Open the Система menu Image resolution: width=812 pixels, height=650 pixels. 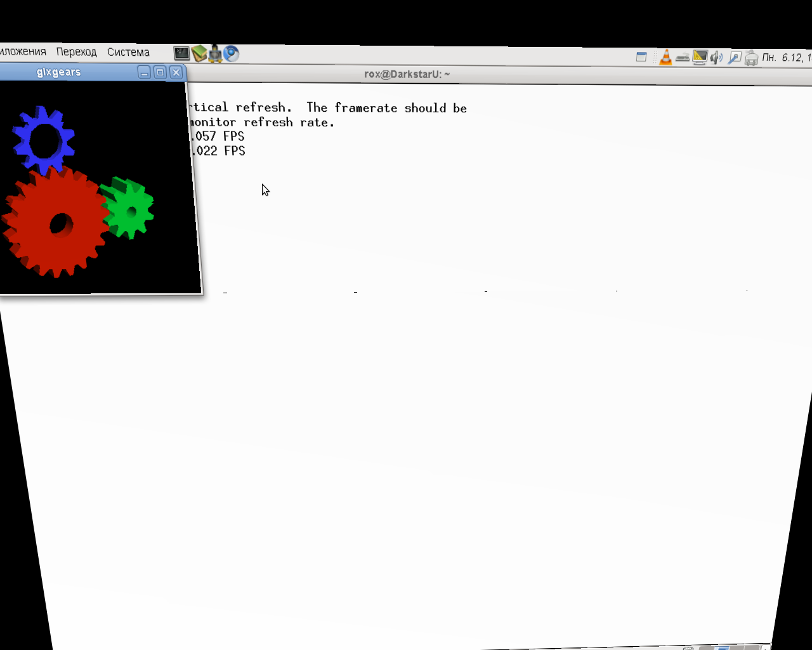pyautogui.click(x=128, y=52)
